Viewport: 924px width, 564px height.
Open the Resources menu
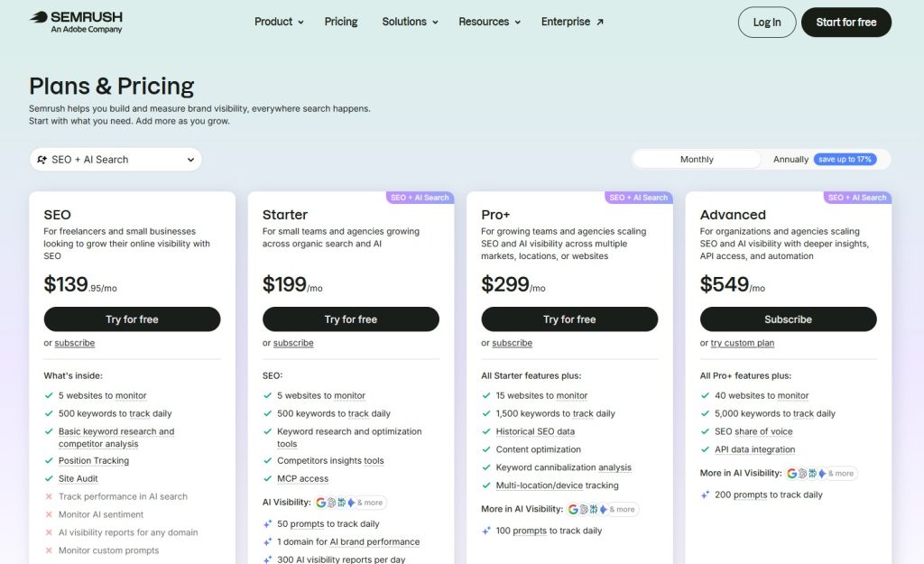489,22
